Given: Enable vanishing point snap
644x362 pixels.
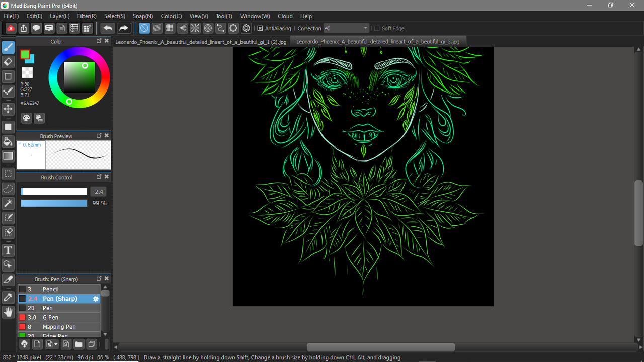Looking at the screenshot, I should [x=183, y=28].
